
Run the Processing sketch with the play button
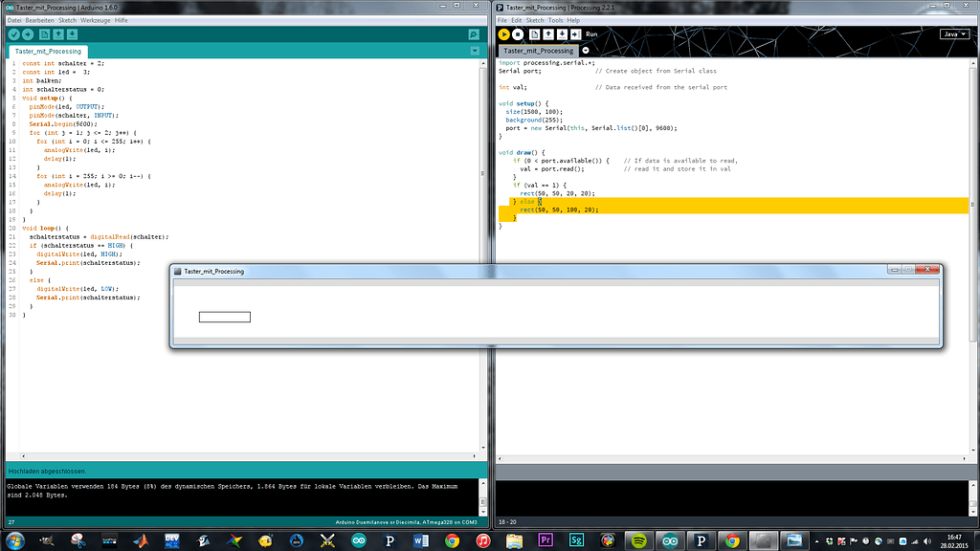503,34
